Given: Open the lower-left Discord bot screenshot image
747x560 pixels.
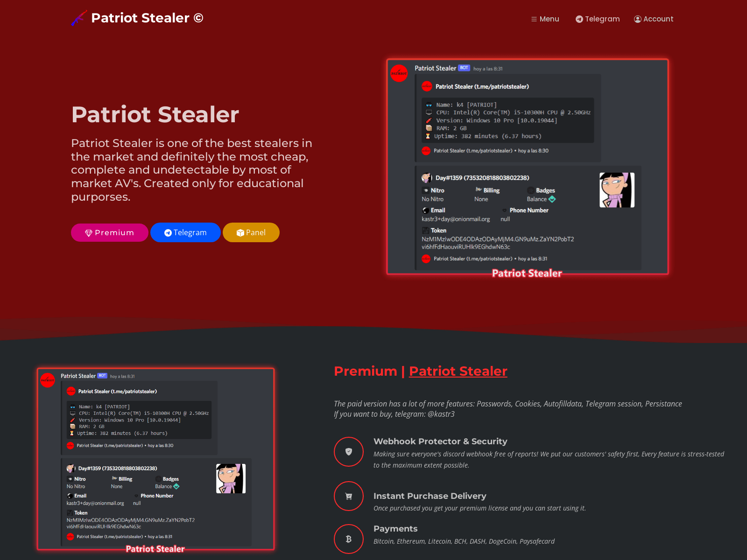Looking at the screenshot, I should tap(155, 459).
